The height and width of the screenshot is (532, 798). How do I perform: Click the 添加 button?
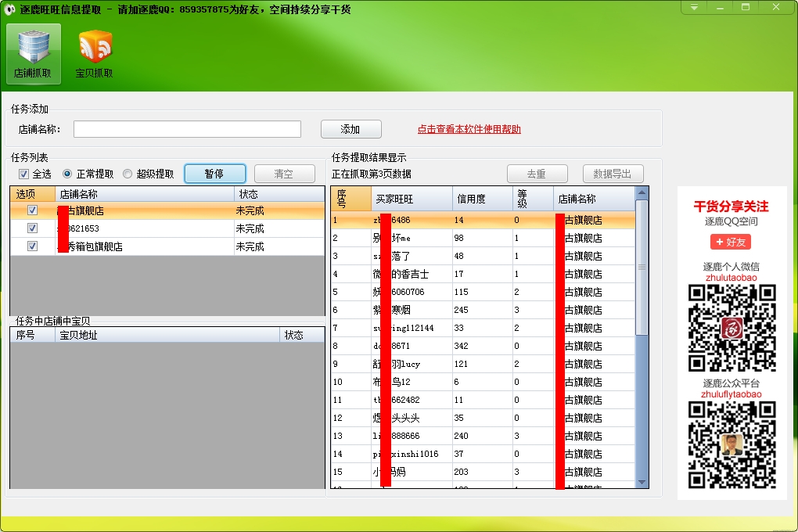tap(350, 129)
